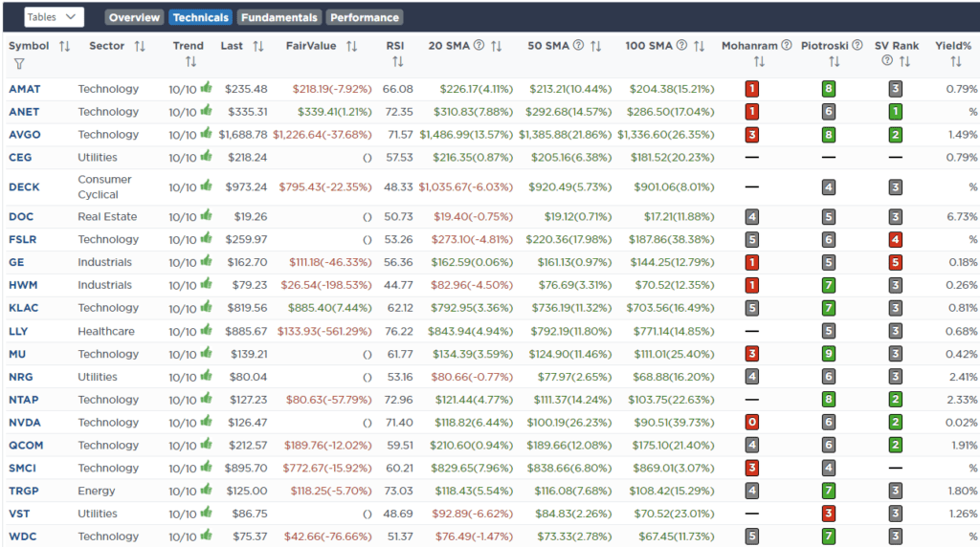Sort by SV Rank arrows
980x547 pixels.
click(x=904, y=62)
